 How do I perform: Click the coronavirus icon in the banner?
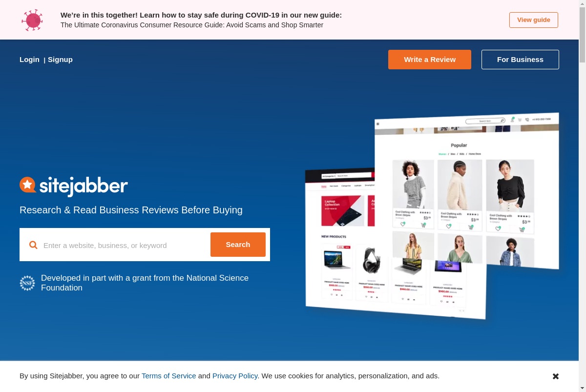pos(32,20)
